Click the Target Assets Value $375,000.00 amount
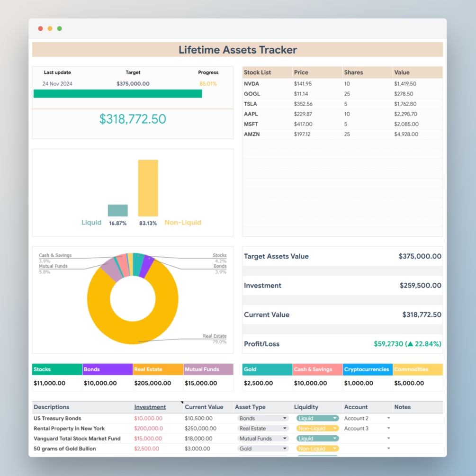Viewport: 476px width, 476px height. coord(420,256)
